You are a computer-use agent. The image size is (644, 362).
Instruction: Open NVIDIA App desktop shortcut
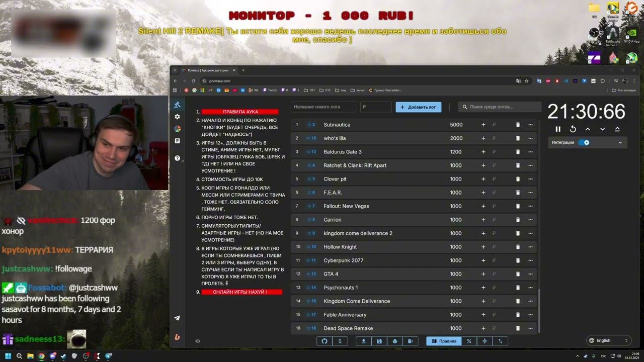(631, 34)
